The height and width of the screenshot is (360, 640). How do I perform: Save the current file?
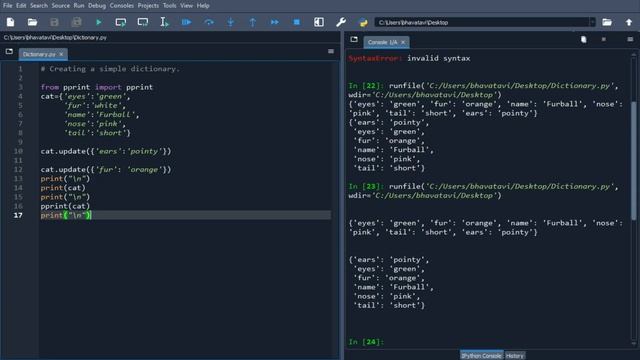54,22
